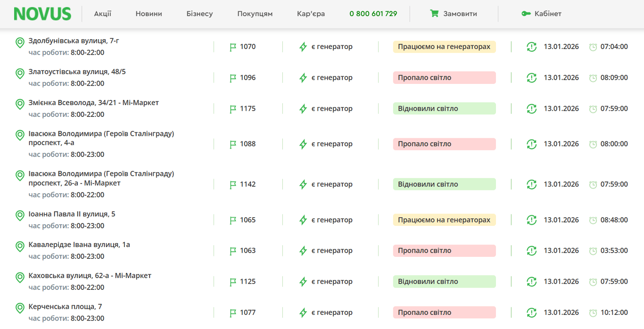Click 'Працюємо на генераторах' badge for Іоанна Павла II

(x=444, y=220)
